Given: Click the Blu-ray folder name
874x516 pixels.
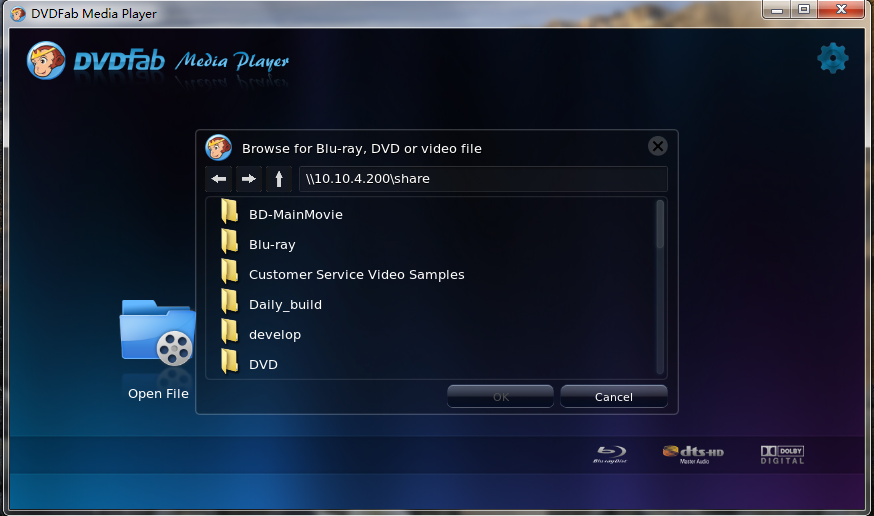Looking at the screenshot, I should coord(272,245).
